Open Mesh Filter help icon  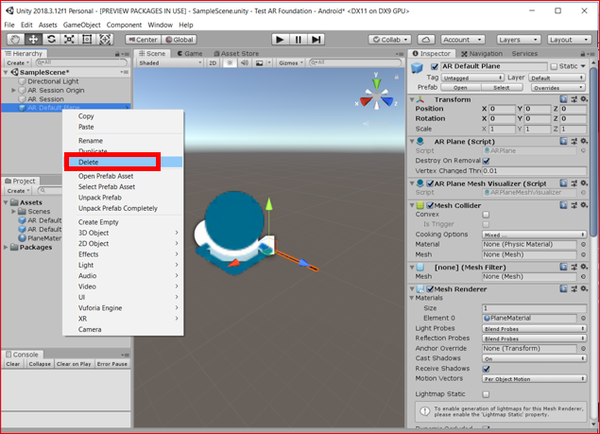pos(564,267)
